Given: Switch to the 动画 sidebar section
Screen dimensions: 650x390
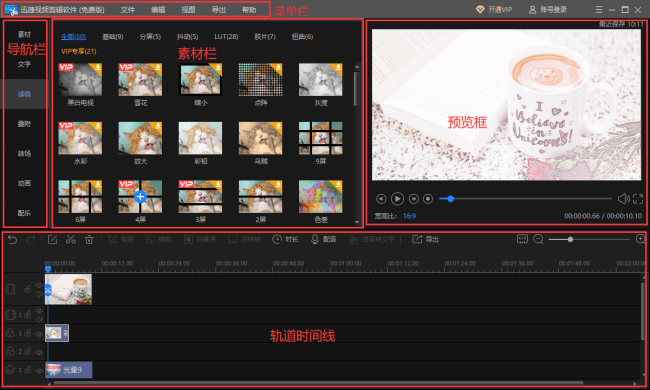Looking at the screenshot, I should pos(24,183).
